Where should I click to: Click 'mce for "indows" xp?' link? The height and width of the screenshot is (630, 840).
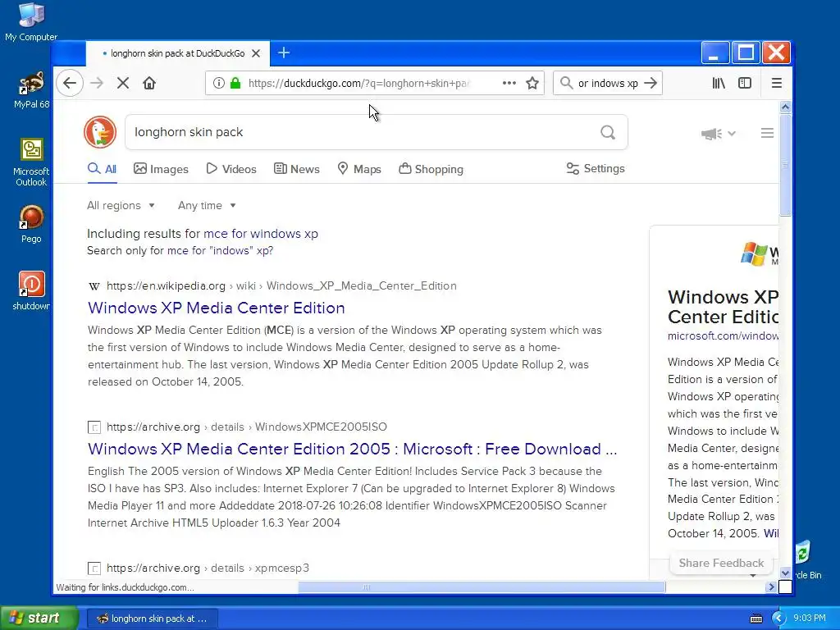[220, 251]
